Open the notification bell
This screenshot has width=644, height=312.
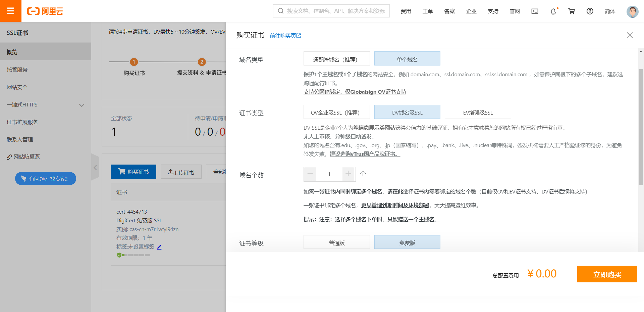click(x=553, y=11)
